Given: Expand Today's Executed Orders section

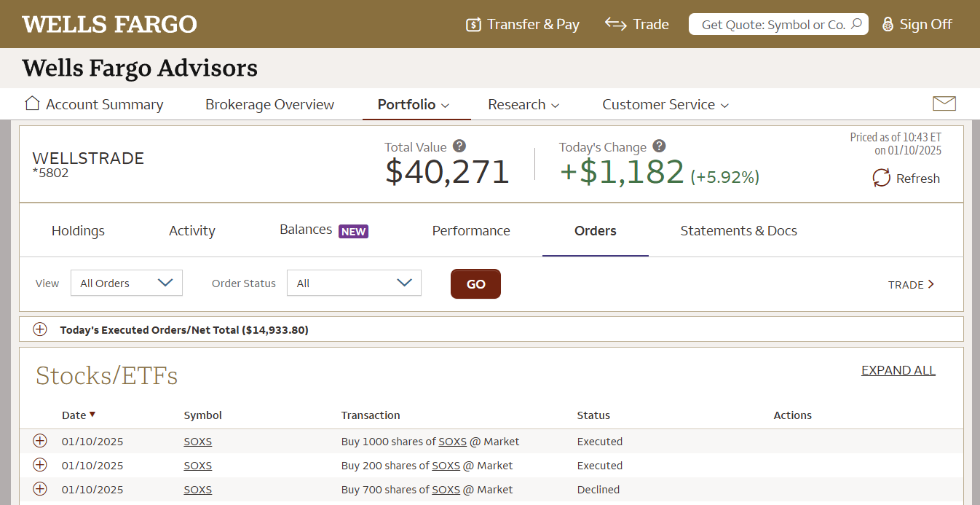Looking at the screenshot, I should pyautogui.click(x=40, y=329).
